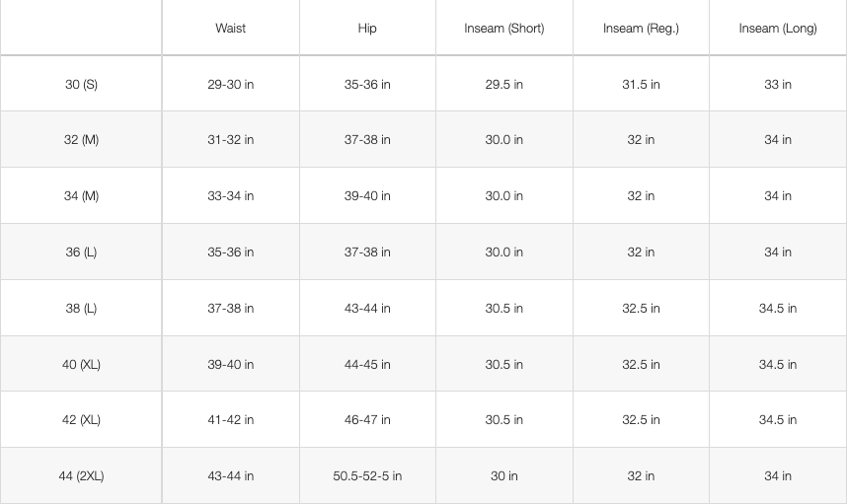Click the 36 (L) size row label
848x504 pixels.
(x=81, y=252)
